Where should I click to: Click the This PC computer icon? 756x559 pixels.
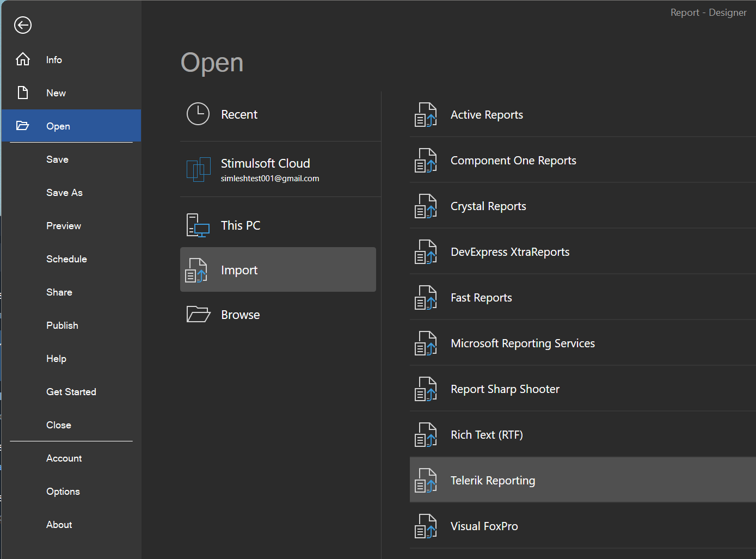point(198,225)
